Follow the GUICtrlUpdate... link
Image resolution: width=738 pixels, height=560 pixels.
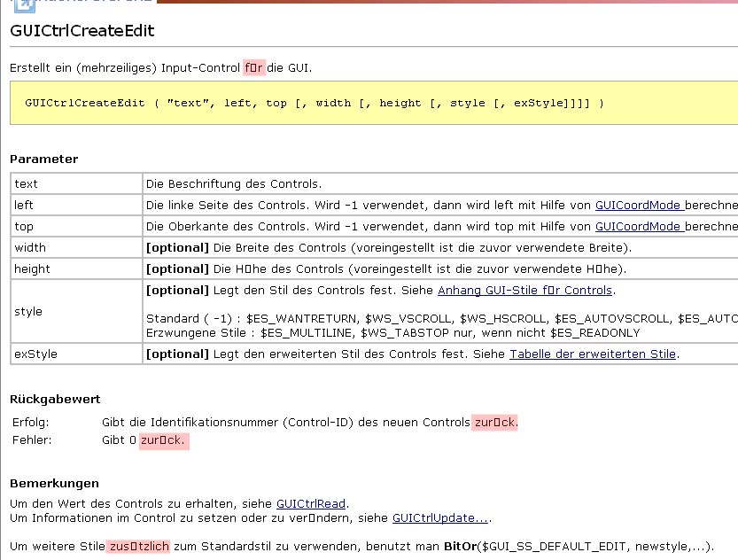point(440,518)
